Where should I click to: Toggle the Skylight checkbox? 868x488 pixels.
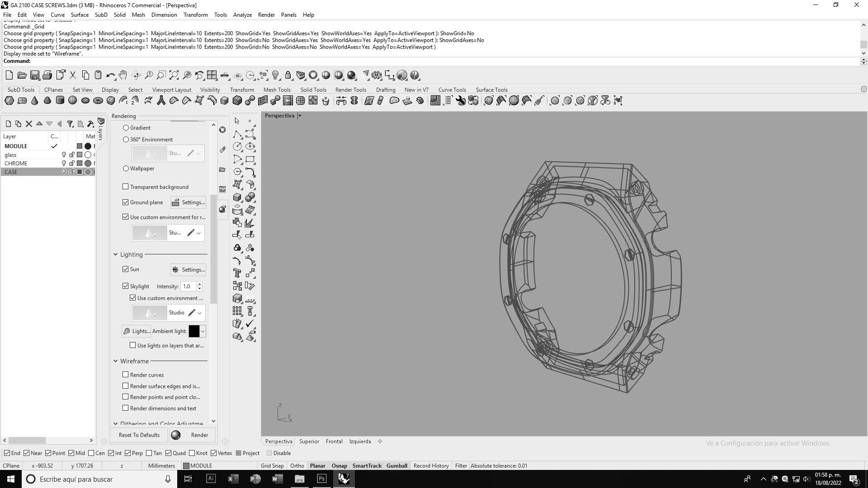pos(126,286)
